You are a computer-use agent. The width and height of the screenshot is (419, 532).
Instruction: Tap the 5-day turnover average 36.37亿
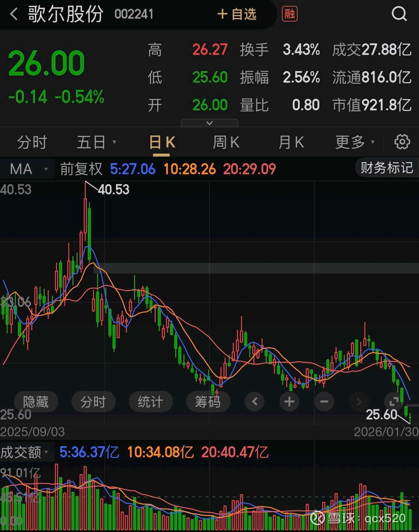(89, 452)
